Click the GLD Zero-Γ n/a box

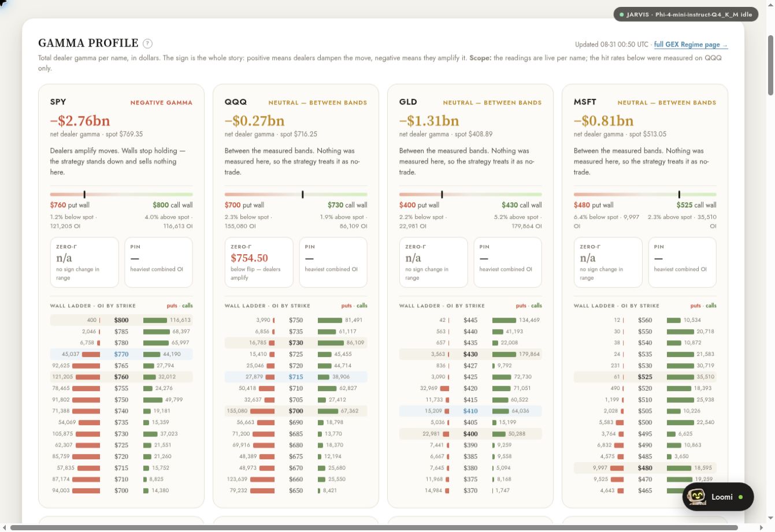point(433,262)
